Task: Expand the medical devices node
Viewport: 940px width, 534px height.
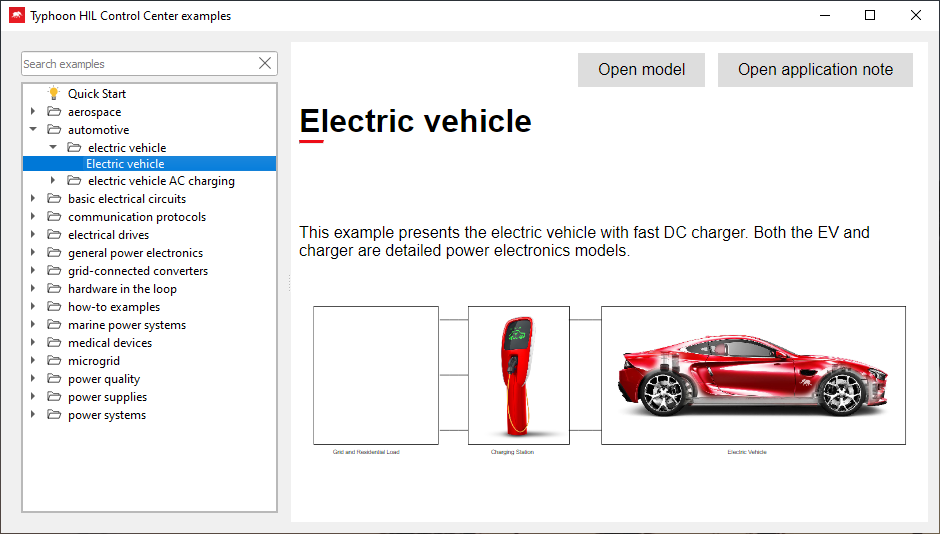Action: (x=33, y=342)
